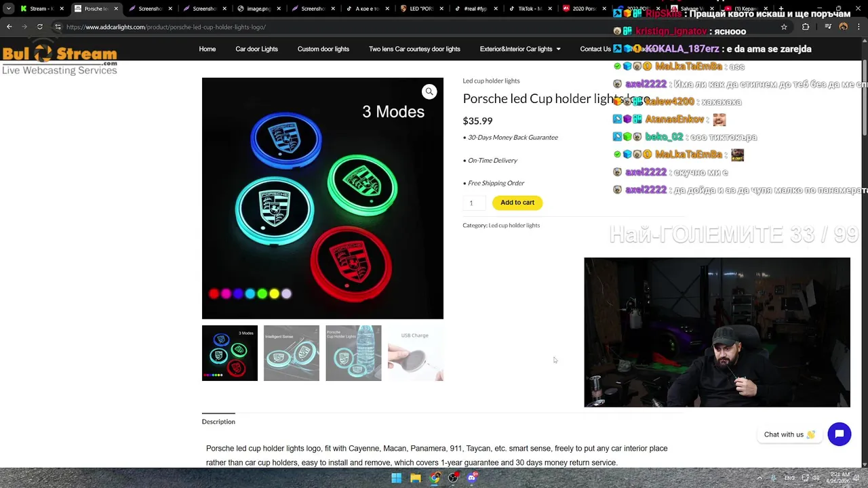Open the Chat with us widget button
The width and height of the screenshot is (868, 488).
tap(839, 434)
